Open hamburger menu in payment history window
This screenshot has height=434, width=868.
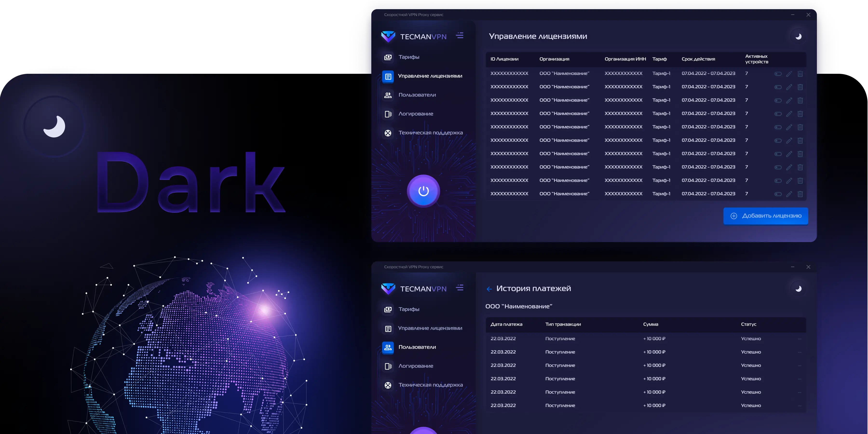(460, 287)
